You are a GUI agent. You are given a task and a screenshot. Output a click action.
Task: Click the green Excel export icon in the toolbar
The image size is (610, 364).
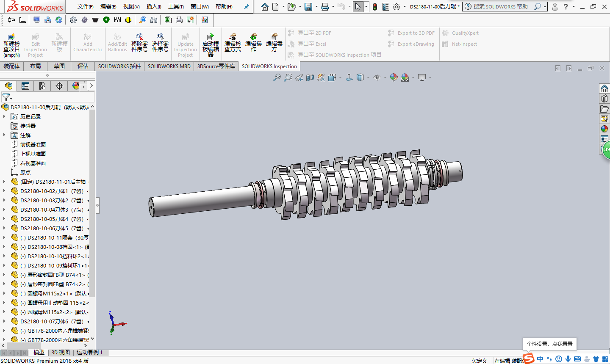point(168,20)
